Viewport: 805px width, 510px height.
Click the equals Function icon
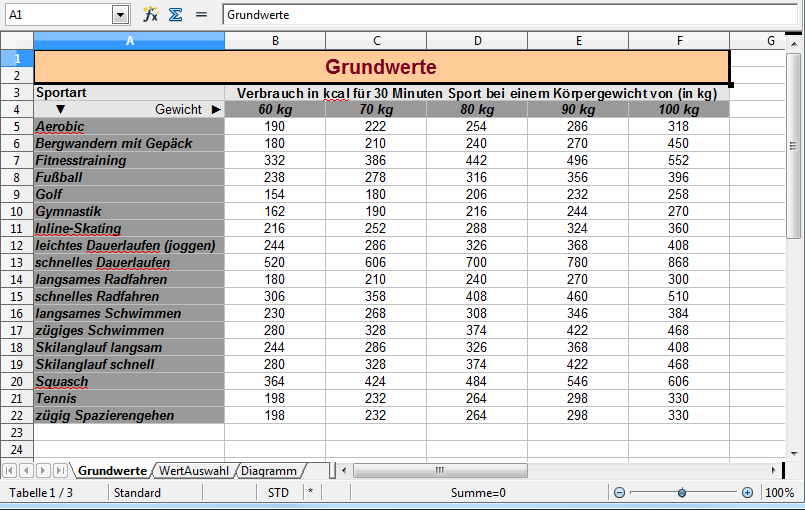coord(201,15)
